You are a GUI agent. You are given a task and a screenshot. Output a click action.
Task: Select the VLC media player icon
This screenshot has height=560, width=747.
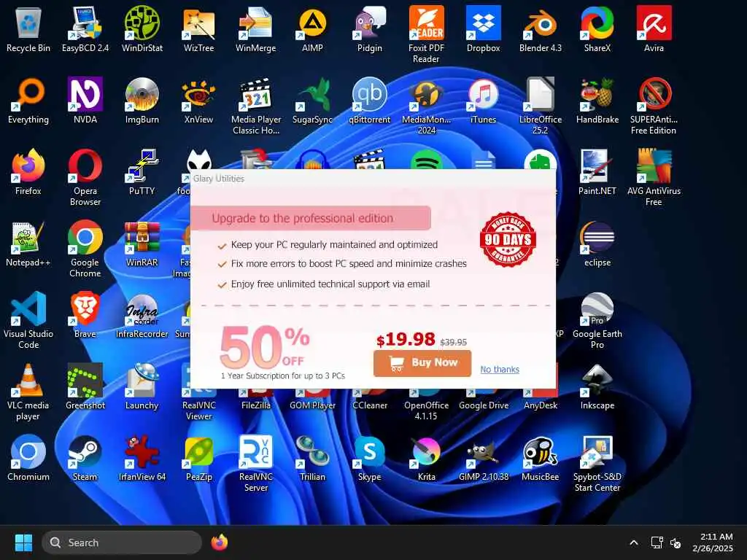pyautogui.click(x=28, y=392)
